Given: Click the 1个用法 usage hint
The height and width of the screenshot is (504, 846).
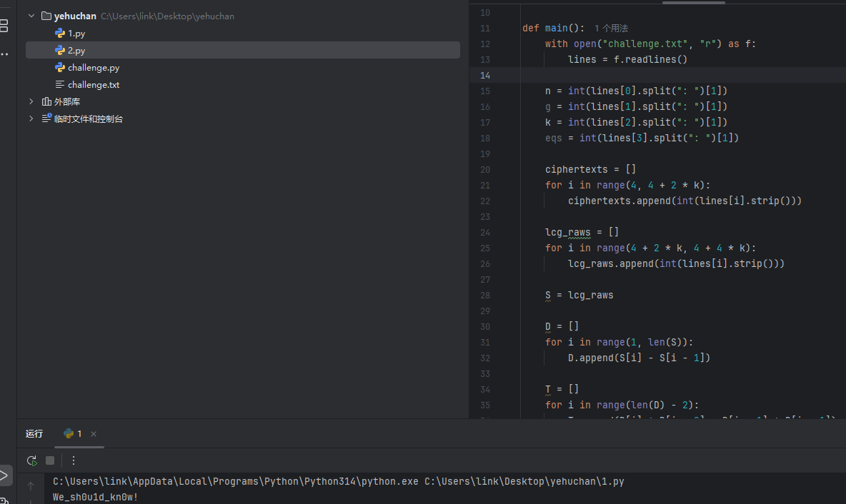Looking at the screenshot, I should pyautogui.click(x=611, y=28).
